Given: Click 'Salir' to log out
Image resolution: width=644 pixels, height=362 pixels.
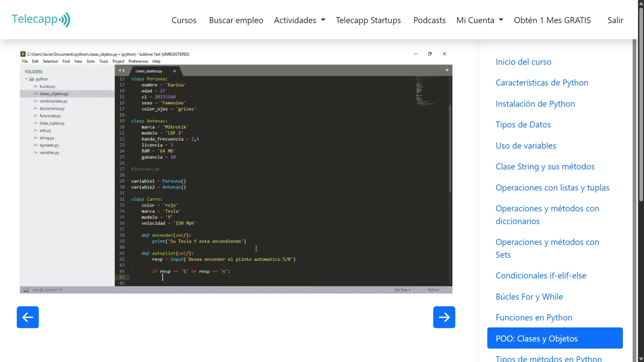Looking at the screenshot, I should click(615, 20).
